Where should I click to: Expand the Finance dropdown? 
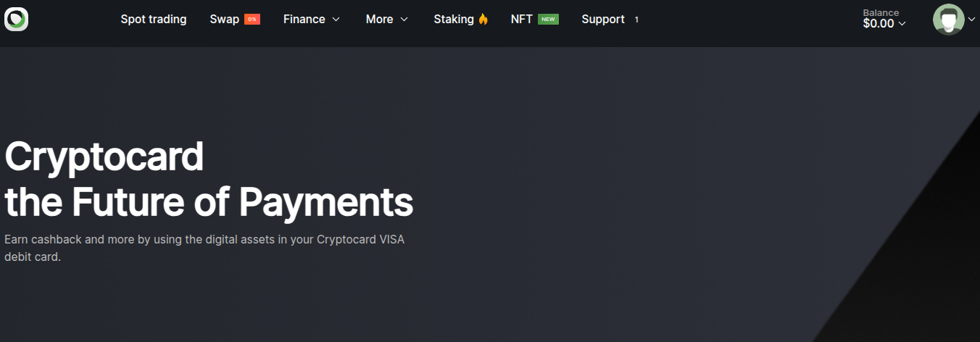312,20
